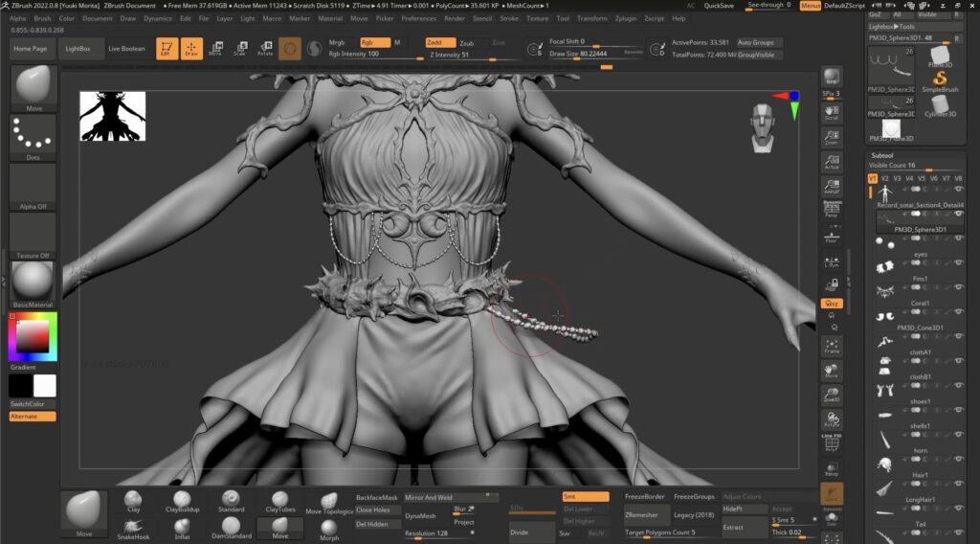Click the Zoom3D navigation icon
The image size is (980, 544).
point(832,395)
